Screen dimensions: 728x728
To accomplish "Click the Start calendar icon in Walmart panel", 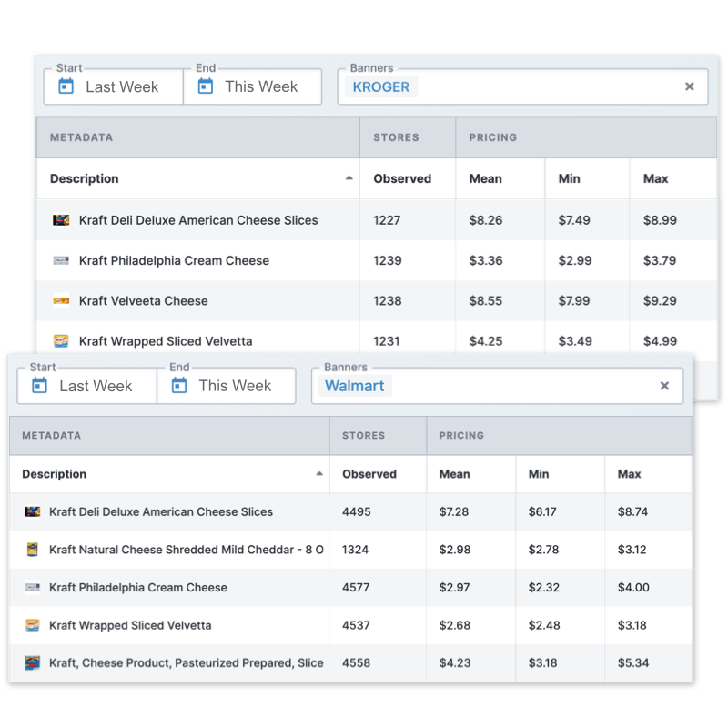I will pos(39,385).
